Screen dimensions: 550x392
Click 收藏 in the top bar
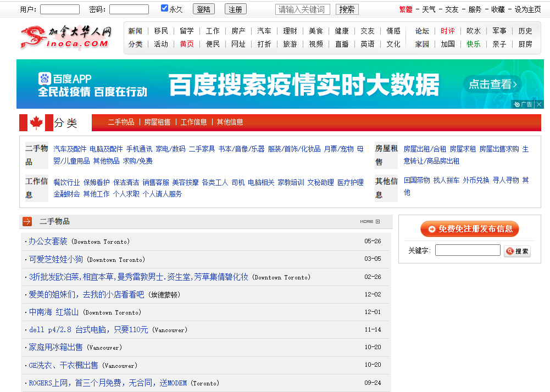(498, 9)
